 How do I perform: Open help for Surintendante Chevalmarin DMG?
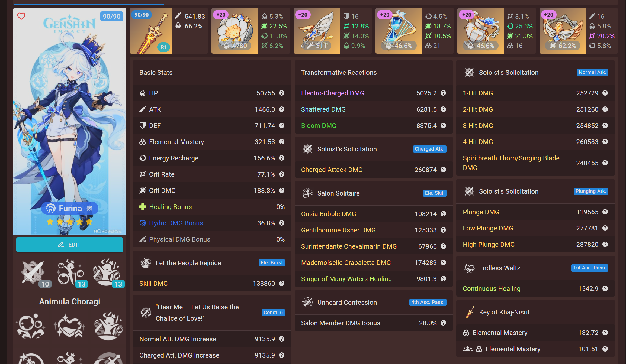[x=443, y=246]
